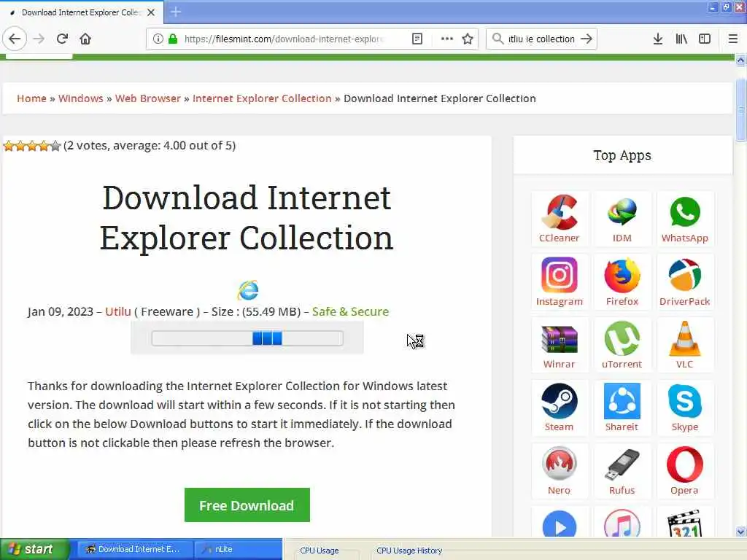Open Steam in Top Apps

coord(560,408)
